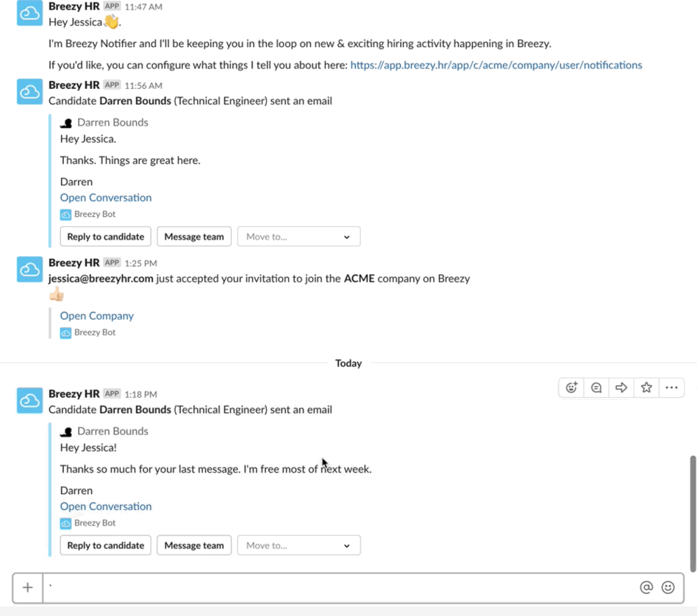The width and height of the screenshot is (697, 616).
Task: Click the Breezy Bot icon under the 1:18 PM email
Action: [65, 523]
